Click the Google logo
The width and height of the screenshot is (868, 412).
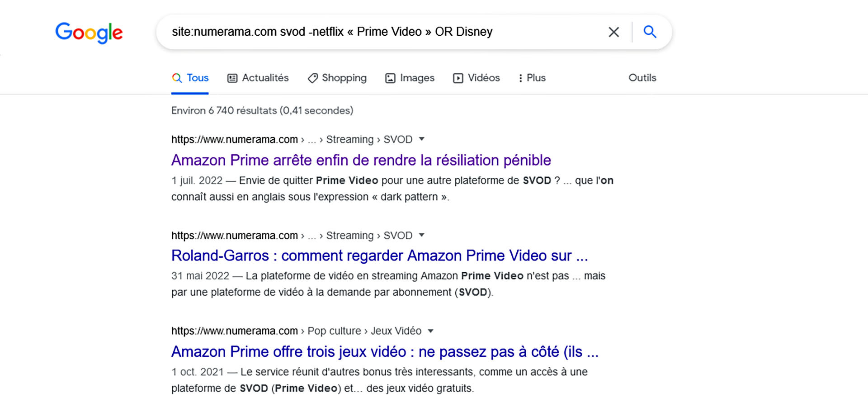coord(89,33)
